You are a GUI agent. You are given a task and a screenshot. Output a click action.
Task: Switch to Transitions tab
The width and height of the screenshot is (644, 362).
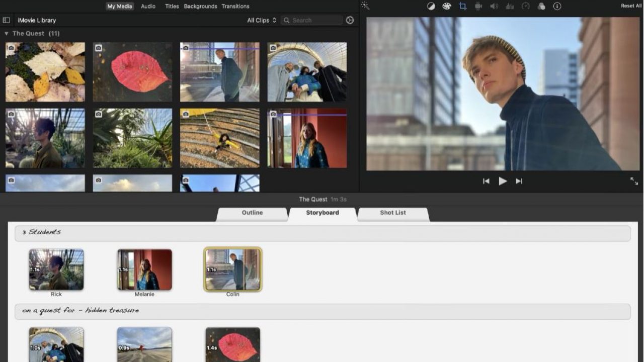pyautogui.click(x=235, y=6)
